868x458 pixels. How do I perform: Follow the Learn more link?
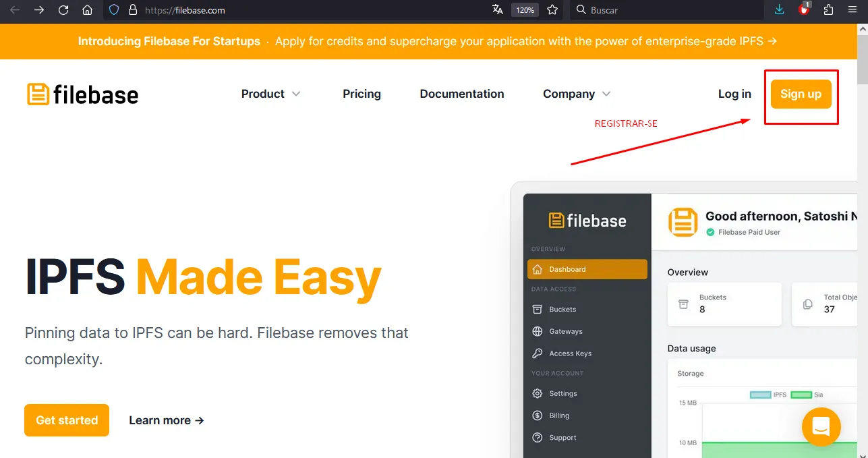(x=166, y=420)
